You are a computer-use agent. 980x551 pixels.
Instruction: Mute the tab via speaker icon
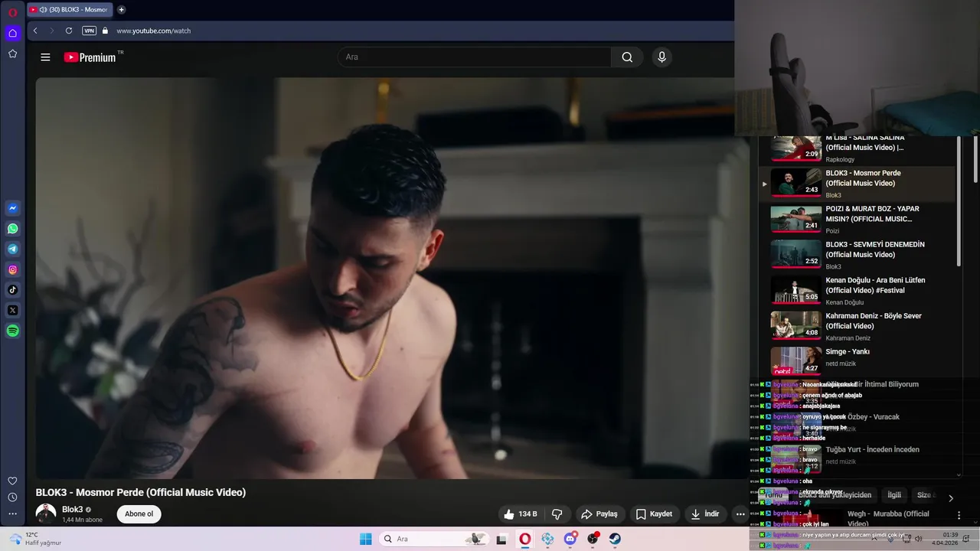click(43, 10)
